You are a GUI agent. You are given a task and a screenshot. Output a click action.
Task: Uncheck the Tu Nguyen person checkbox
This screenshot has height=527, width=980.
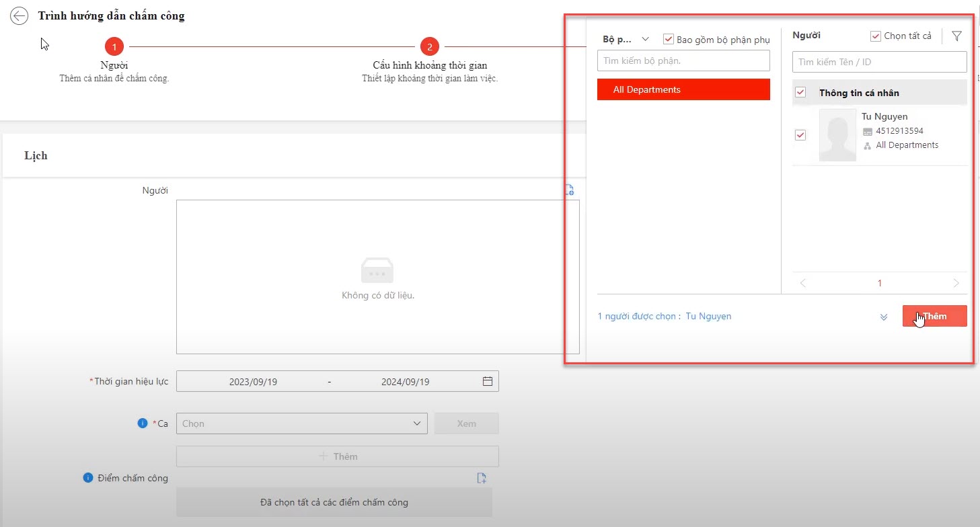(800, 135)
